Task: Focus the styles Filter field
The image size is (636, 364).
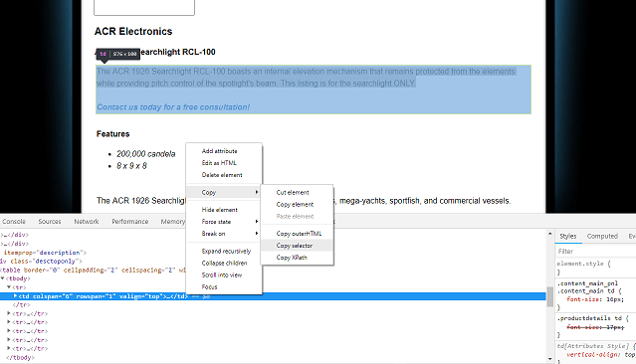Action: (595, 252)
